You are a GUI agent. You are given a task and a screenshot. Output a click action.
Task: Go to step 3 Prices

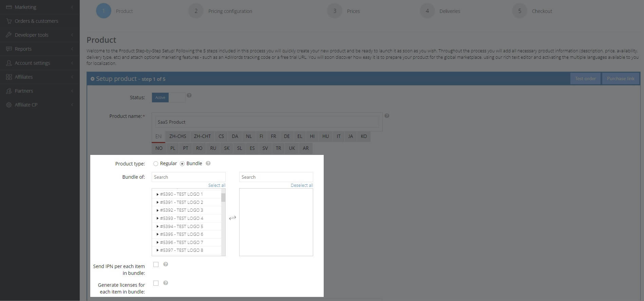(x=343, y=11)
